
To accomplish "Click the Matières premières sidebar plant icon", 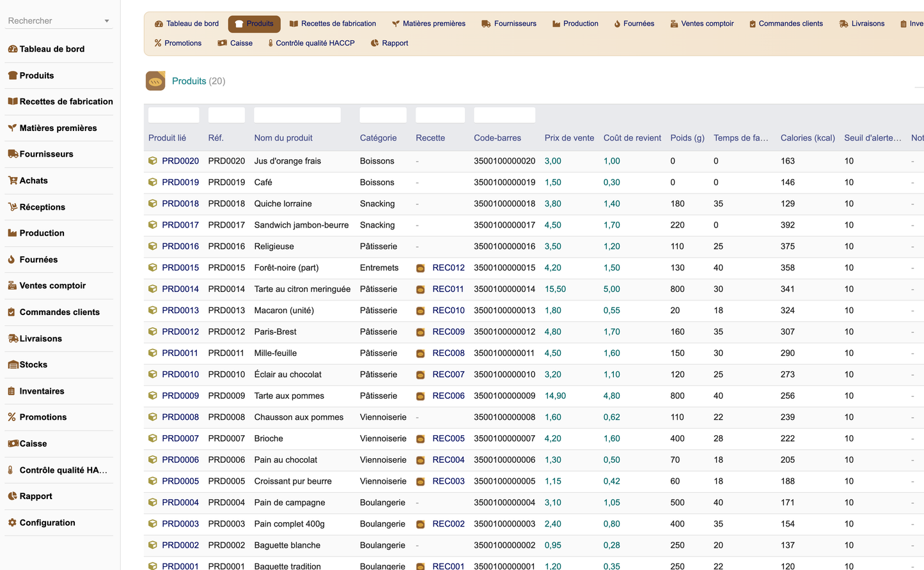I will (12, 128).
